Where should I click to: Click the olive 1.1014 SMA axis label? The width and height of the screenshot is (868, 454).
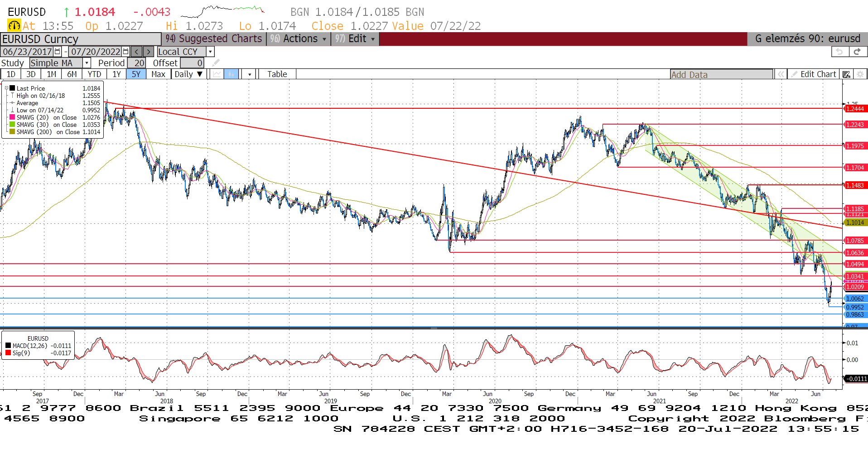[x=855, y=222]
